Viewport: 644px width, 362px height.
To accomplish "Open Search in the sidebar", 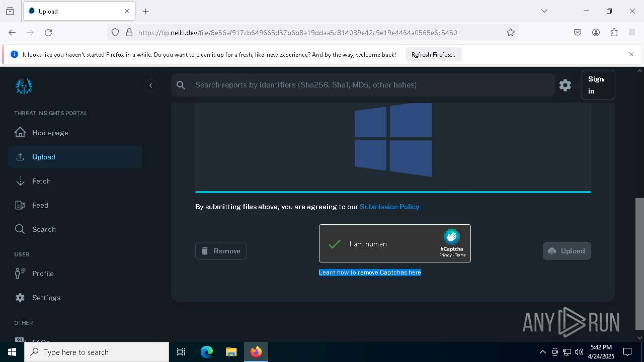I will coord(75,229).
